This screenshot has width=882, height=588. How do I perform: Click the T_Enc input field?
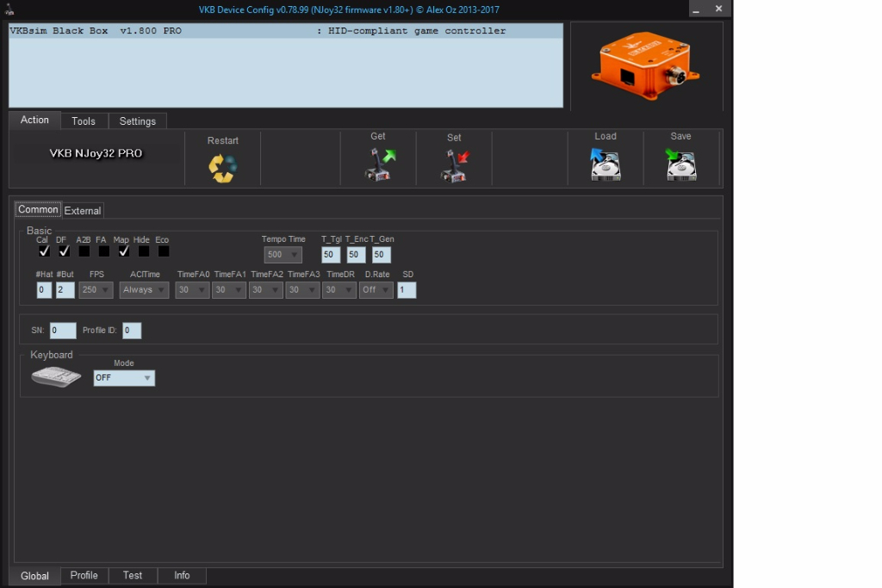[356, 255]
